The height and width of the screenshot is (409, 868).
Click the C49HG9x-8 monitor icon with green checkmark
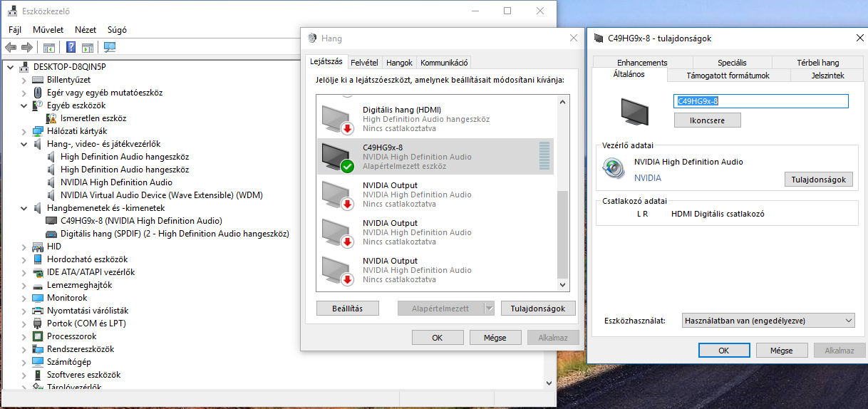tap(338, 157)
